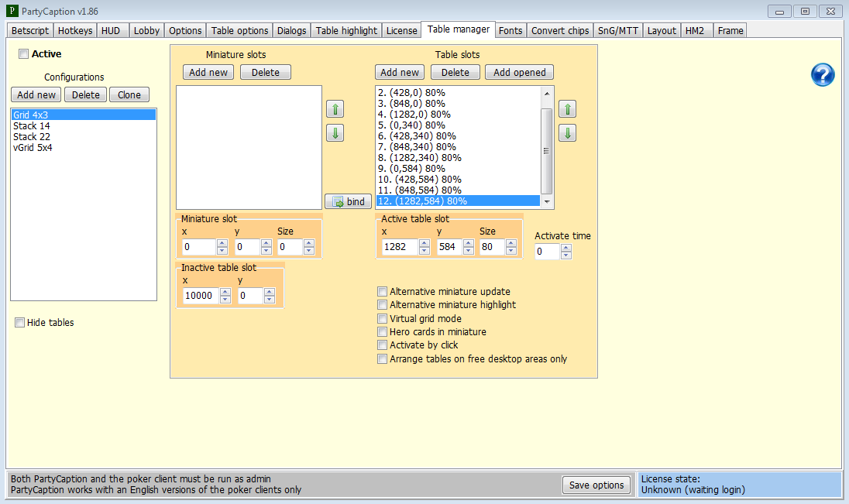This screenshot has height=504, width=849.
Task: Click the Table slots scrollbar thumb
Action: point(547,150)
